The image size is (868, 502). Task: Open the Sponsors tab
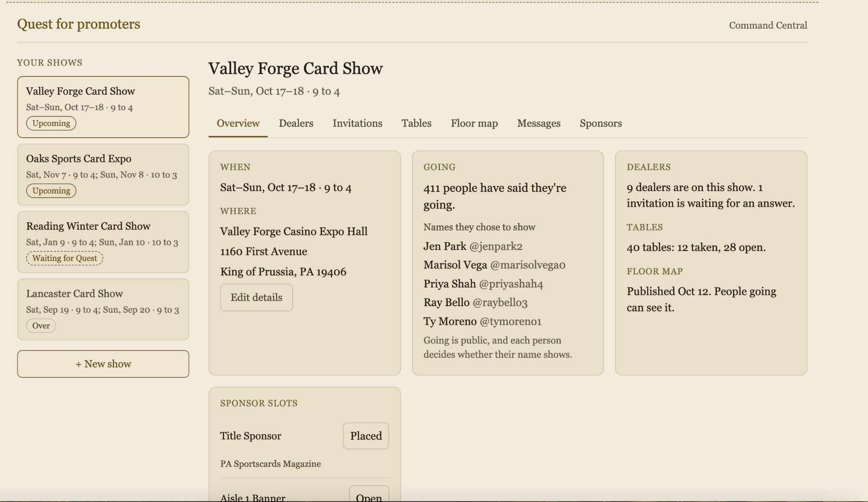coord(601,123)
